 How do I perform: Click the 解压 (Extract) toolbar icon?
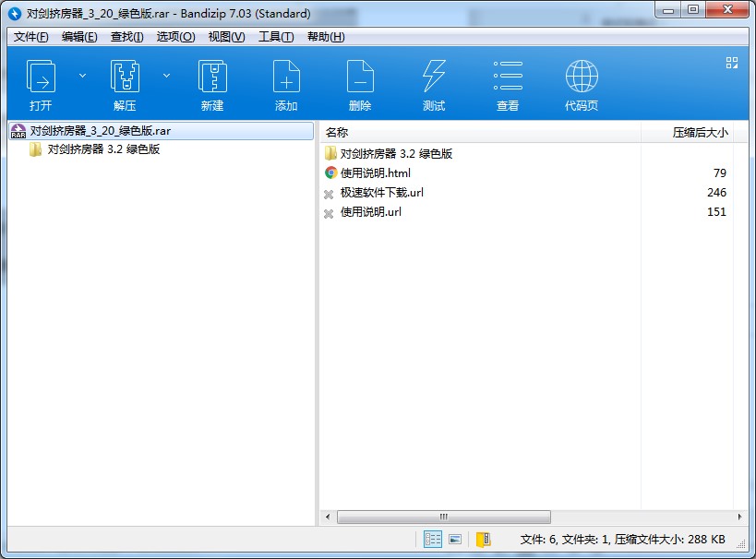(x=125, y=77)
